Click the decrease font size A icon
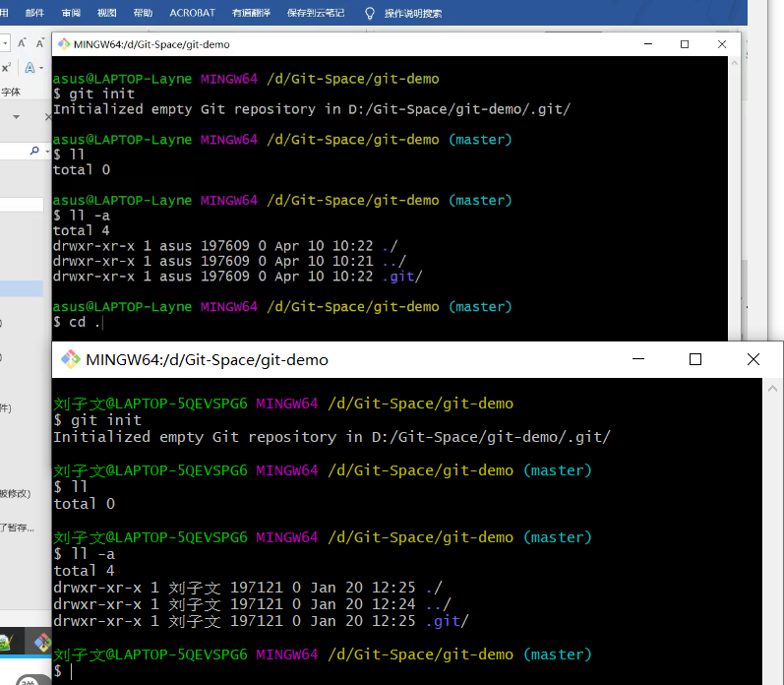784x685 pixels. 40,43
